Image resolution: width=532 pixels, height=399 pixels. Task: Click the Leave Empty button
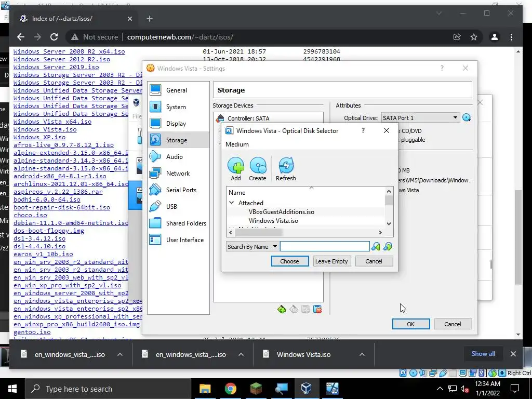click(x=331, y=261)
